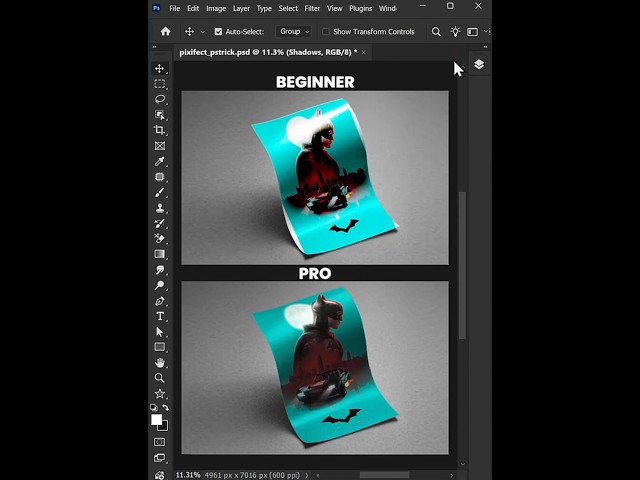Click the Home button in options bar
Screen dimensions: 640x480
click(165, 31)
